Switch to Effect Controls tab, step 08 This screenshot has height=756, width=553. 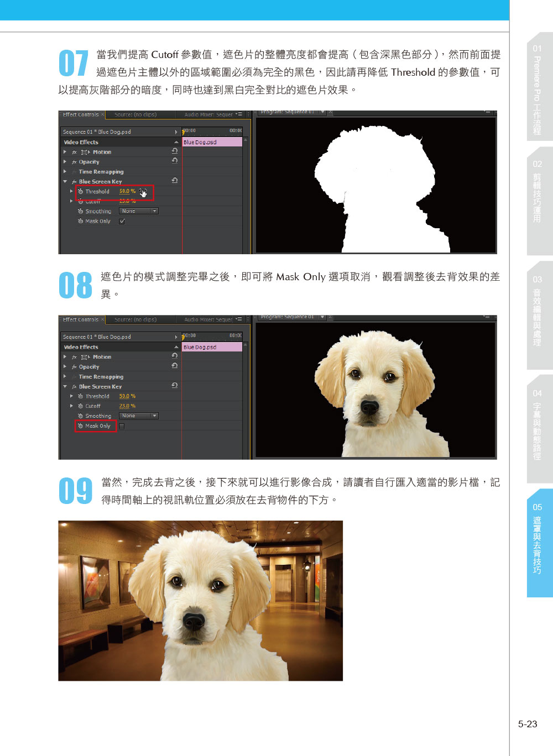click(81, 319)
